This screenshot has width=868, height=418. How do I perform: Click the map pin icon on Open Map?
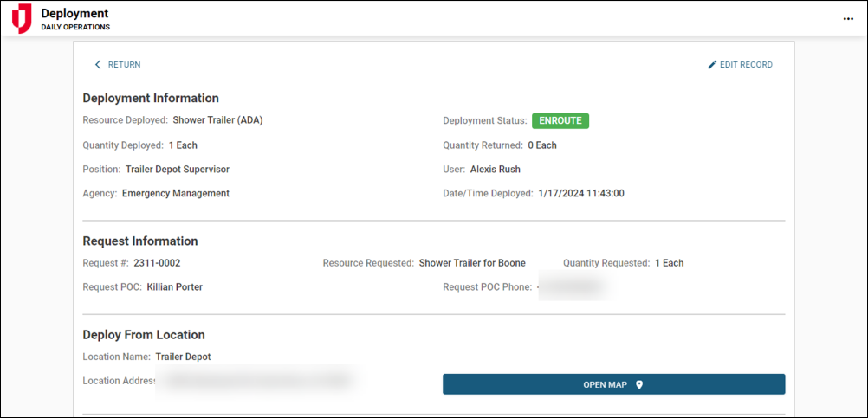(x=639, y=384)
